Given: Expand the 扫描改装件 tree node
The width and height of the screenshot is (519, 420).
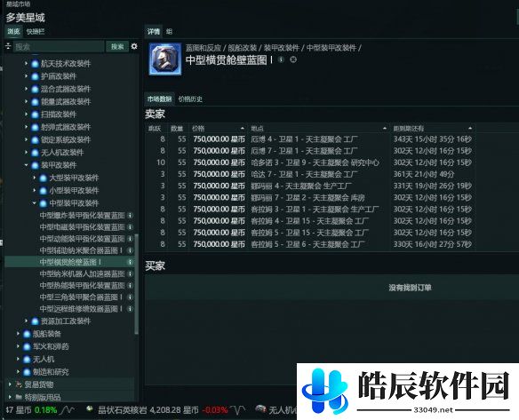Looking at the screenshot, I should 26,114.
